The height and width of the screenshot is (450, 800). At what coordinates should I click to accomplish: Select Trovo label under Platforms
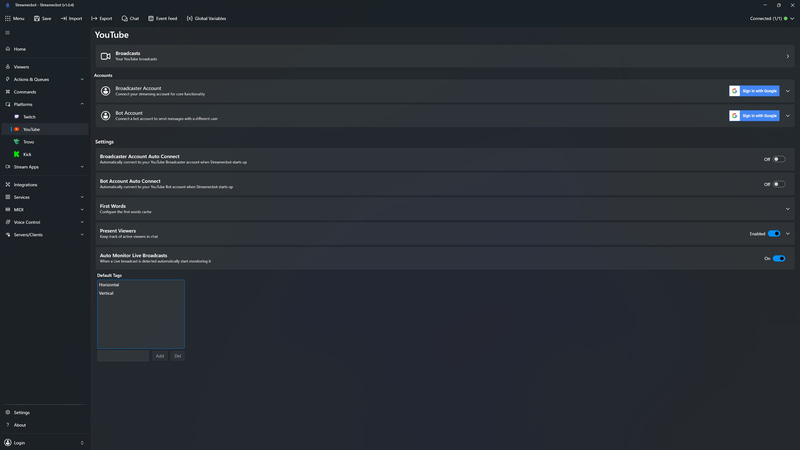[x=29, y=142]
